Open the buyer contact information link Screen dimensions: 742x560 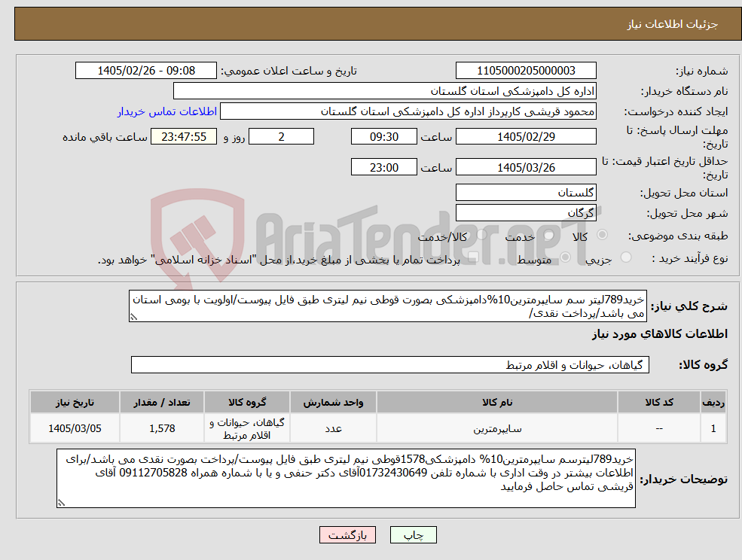point(167,111)
